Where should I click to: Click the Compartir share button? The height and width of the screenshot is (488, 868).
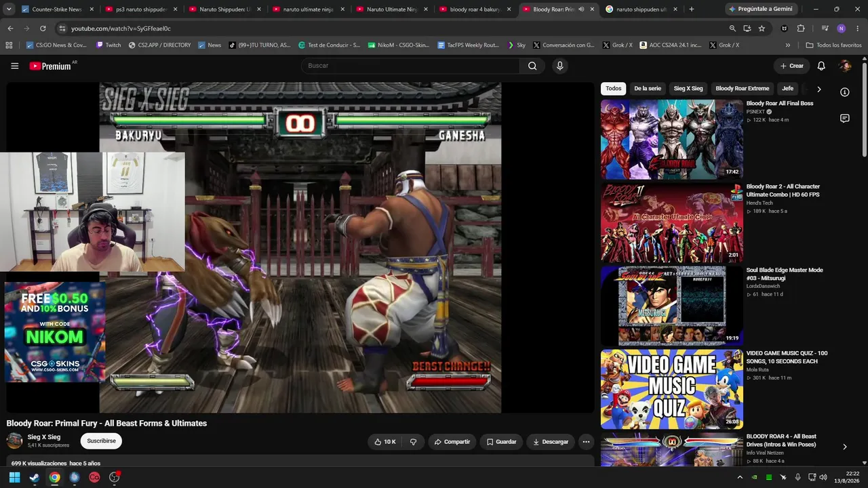click(x=452, y=442)
